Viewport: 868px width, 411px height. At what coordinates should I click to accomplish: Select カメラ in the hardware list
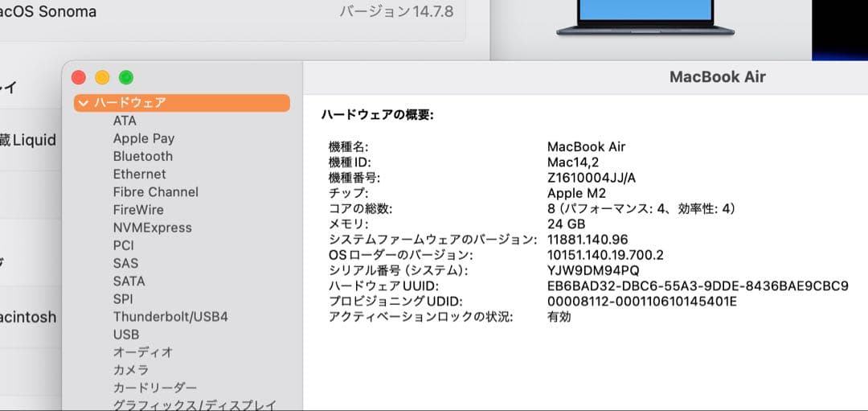tap(131, 370)
